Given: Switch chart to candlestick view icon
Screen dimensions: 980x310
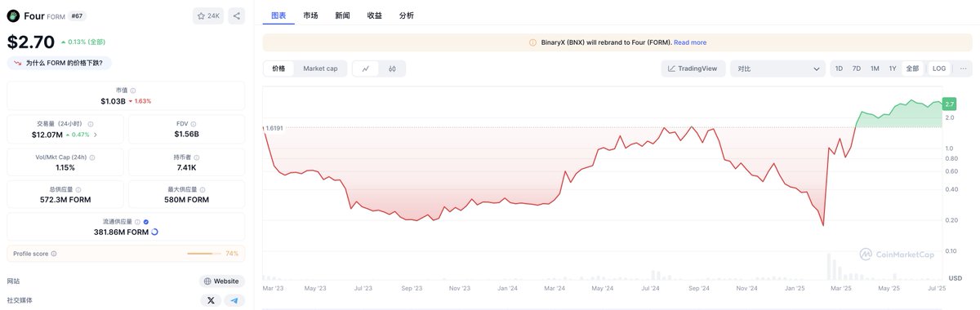Looking at the screenshot, I should (392, 69).
